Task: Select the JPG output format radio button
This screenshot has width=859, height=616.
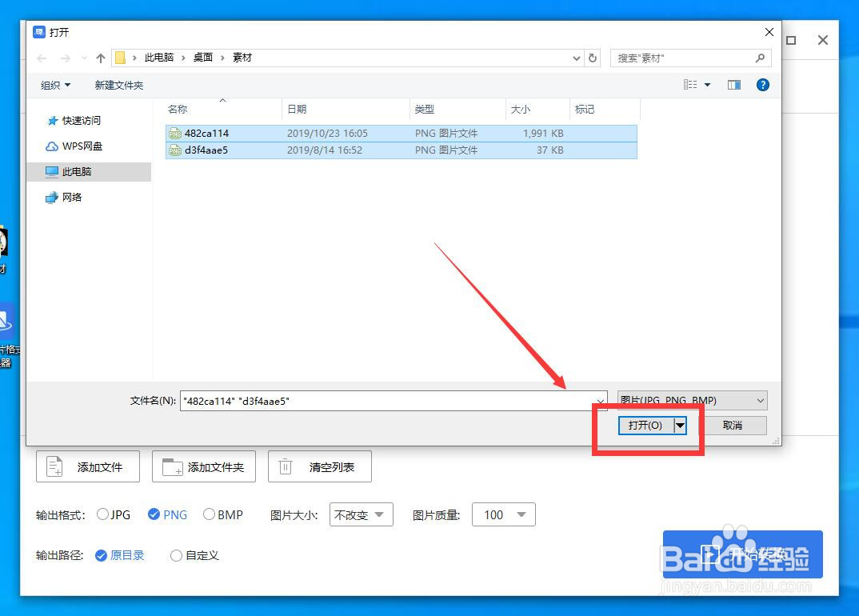Action: pos(103,514)
